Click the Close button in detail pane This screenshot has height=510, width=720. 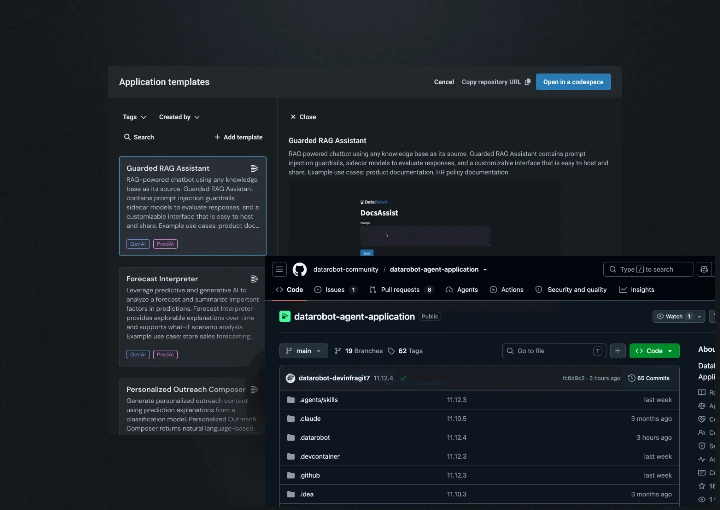[303, 117]
